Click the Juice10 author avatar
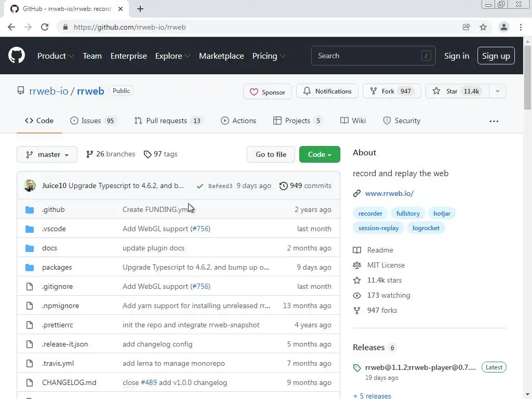The width and height of the screenshot is (532, 399). tap(30, 185)
